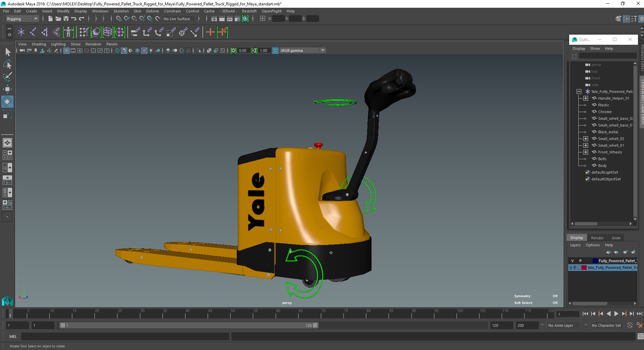
Task: Click the Save Scene disk icon
Action: (66, 19)
